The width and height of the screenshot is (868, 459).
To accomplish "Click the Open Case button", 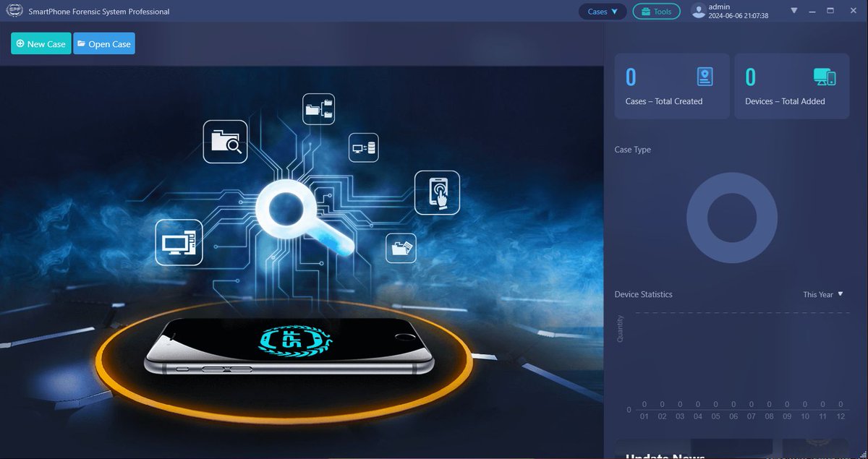I will pyautogui.click(x=104, y=43).
